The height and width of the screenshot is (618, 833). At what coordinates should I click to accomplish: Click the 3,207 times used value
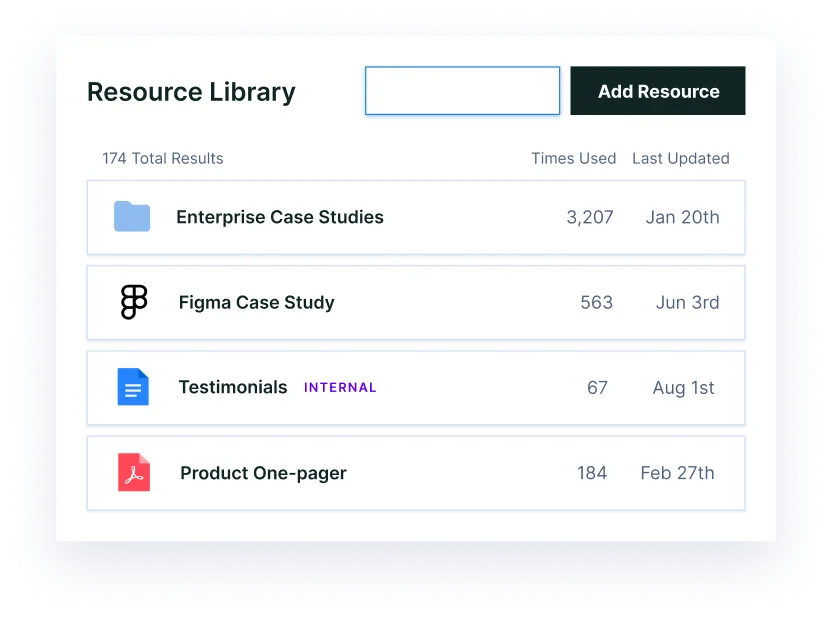[590, 217]
